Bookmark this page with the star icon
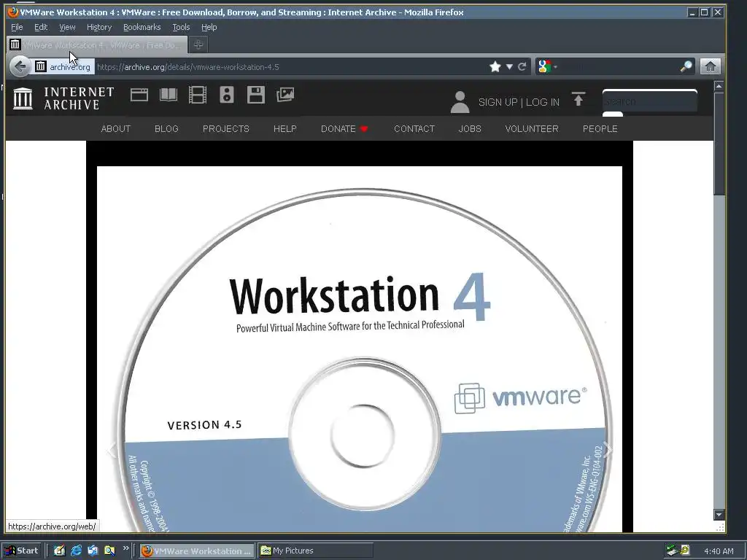The width and height of the screenshot is (747, 560). pyautogui.click(x=495, y=66)
